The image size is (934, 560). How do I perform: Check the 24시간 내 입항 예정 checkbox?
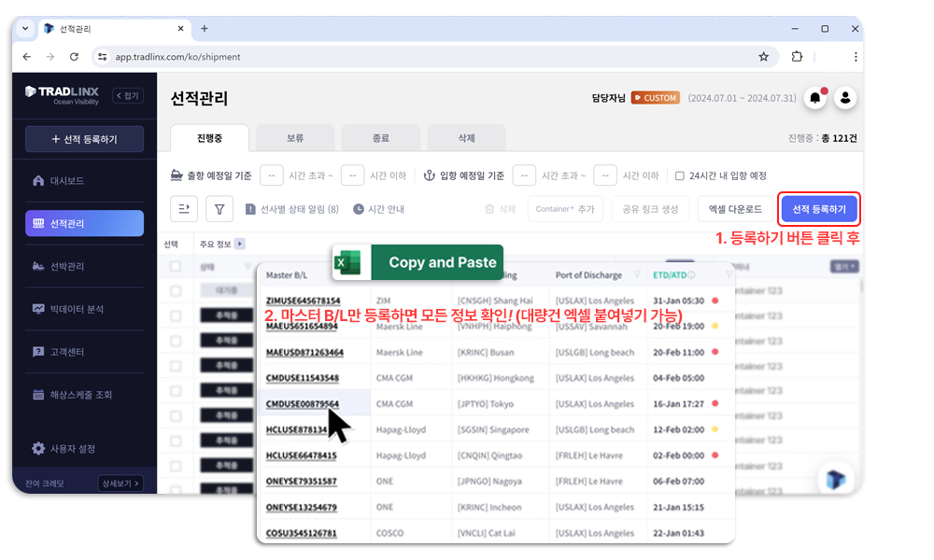(x=680, y=175)
